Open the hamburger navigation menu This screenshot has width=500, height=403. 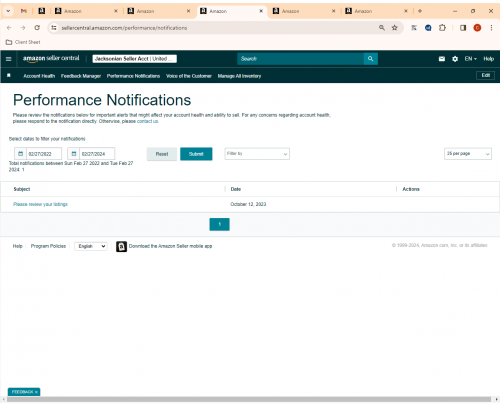click(x=9, y=59)
